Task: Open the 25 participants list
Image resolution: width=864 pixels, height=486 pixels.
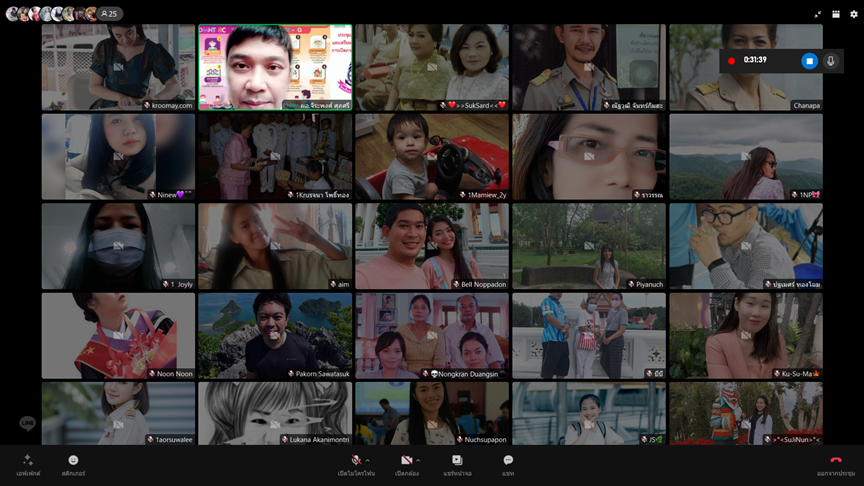Action: (x=109, y=14)
